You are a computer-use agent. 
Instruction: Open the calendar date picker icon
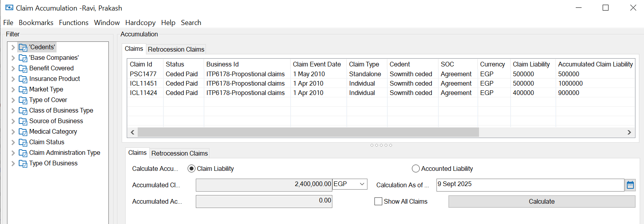pyautogui.click(x=630, y=185)
